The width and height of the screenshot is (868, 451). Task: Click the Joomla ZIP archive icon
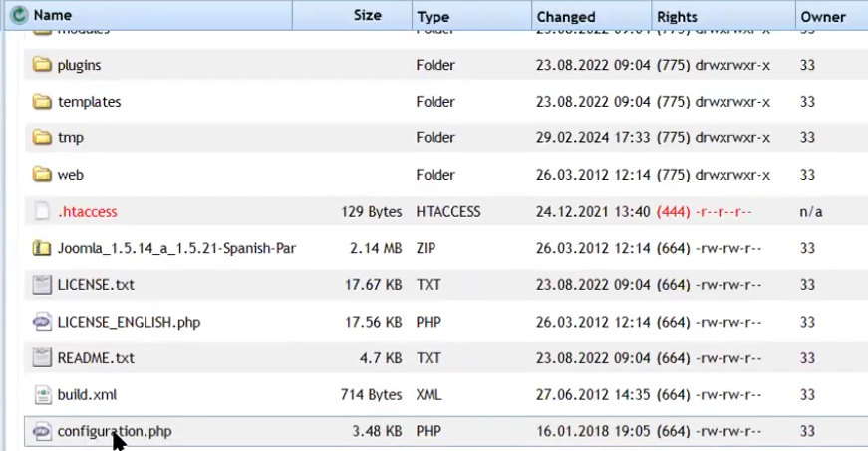[x=41, y=248]
